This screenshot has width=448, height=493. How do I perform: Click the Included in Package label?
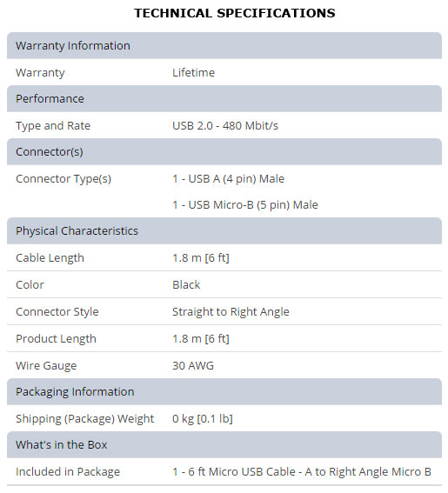[68, 472]
